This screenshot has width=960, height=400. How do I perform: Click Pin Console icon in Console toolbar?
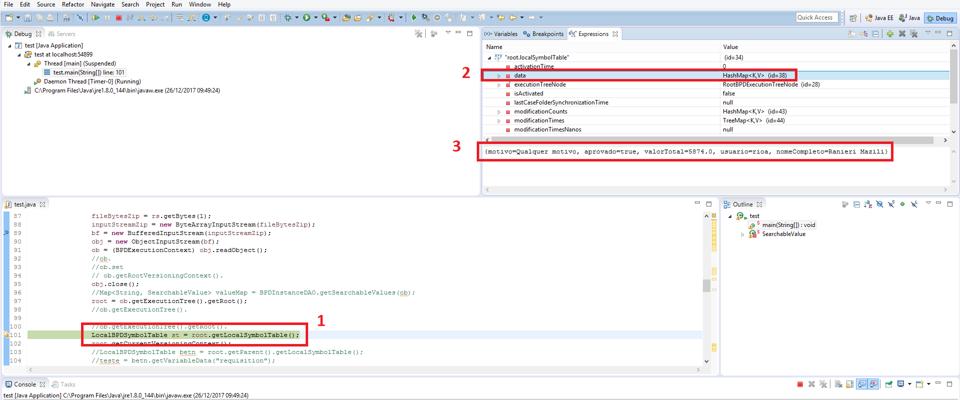coord(888,384)
